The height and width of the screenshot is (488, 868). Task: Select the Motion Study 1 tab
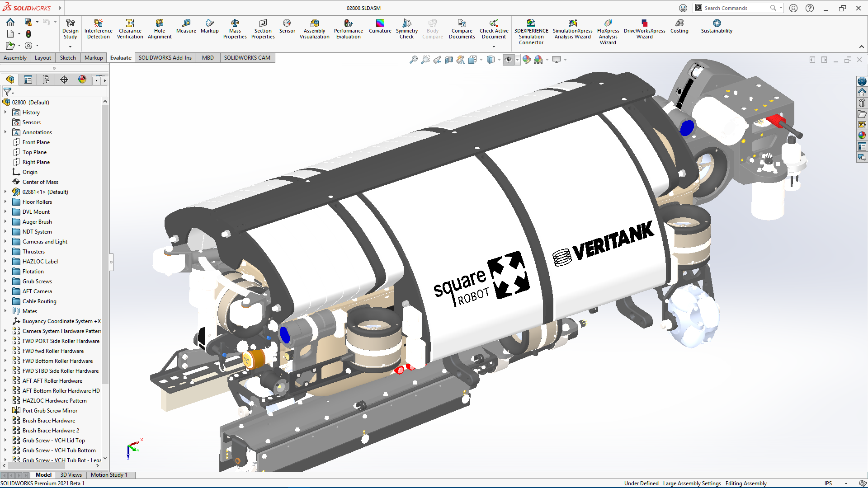click(x=109, y=475)
